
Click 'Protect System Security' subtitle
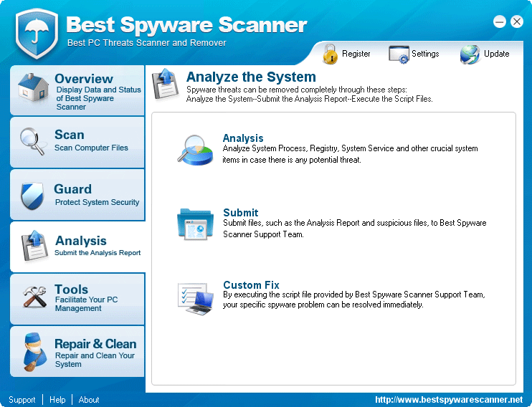click(x=97, y=202)
